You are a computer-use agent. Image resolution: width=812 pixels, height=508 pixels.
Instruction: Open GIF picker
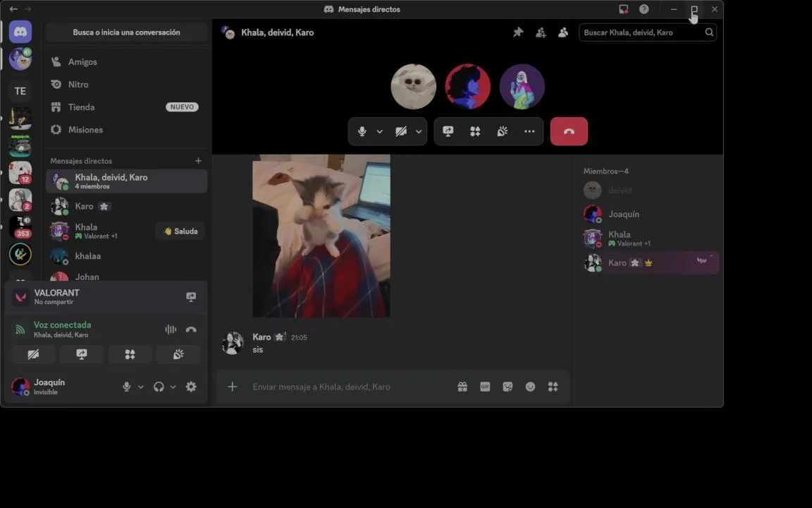pyautogui.click(x=485, y=387)
